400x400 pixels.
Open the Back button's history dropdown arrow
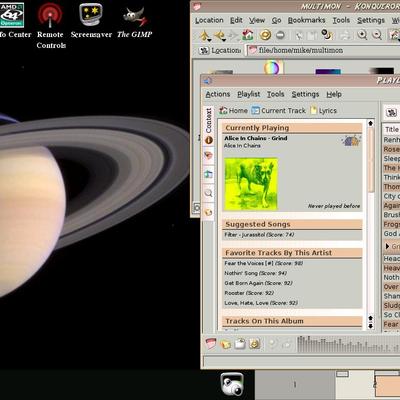pos(224,40)
